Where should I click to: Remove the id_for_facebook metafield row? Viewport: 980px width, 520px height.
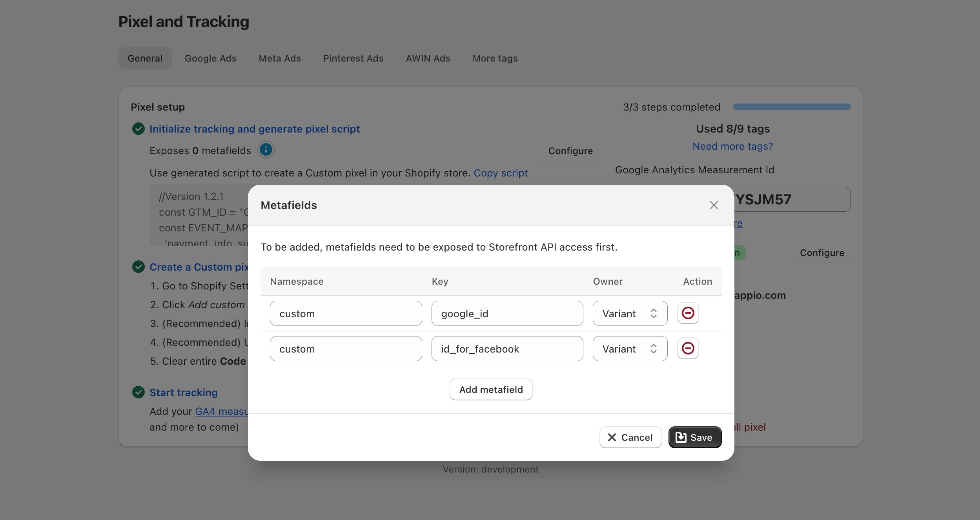click(688, 348)
